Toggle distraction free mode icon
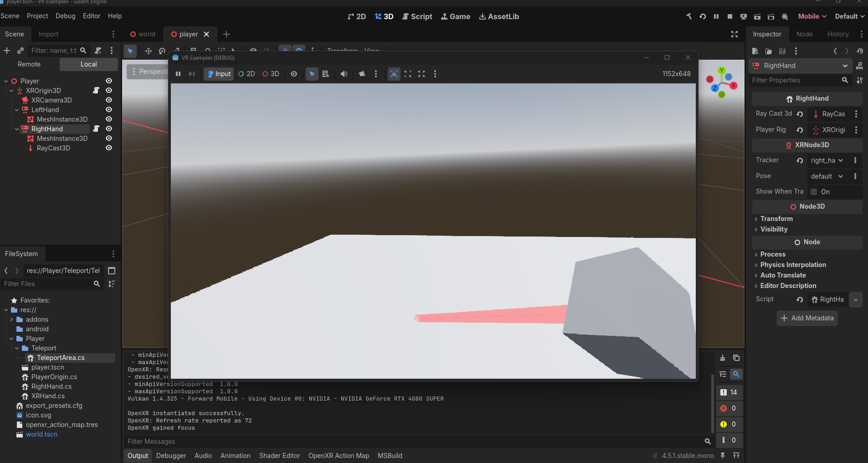The image size is (868, 463). (x=734, y=34)
